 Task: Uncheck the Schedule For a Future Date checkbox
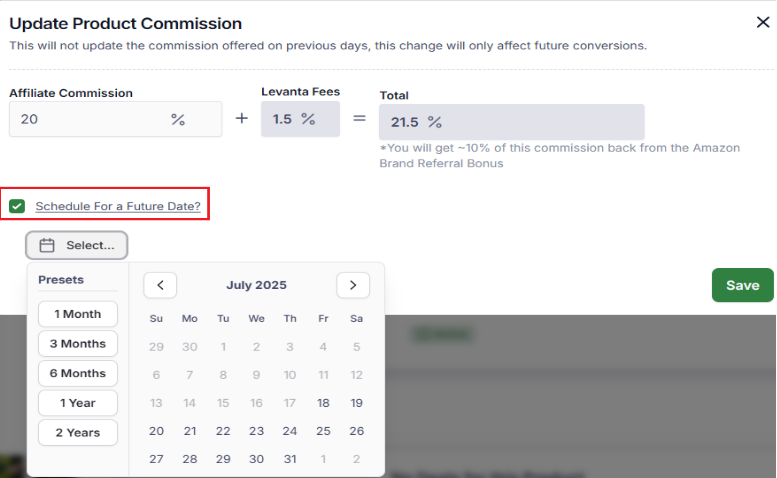(x=17, y=207)
